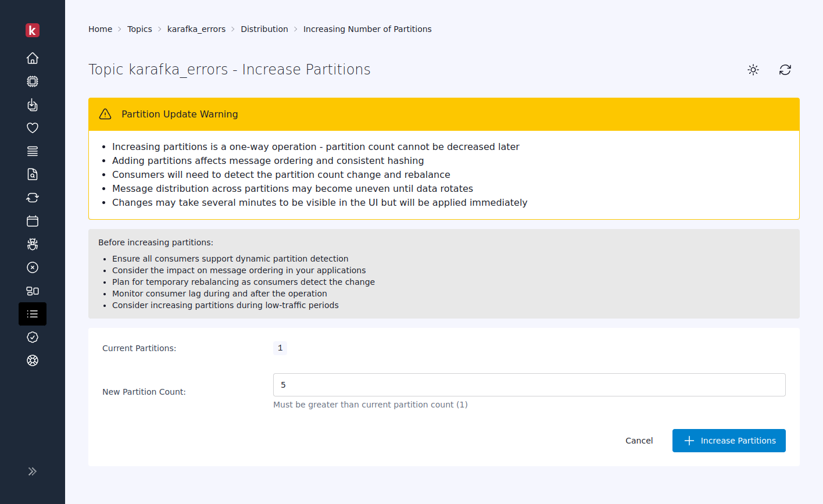The width and height of the screenshot is (823, 504).
Task: Go to Home via the breadcrumb
Action: [x=100, y=28]
